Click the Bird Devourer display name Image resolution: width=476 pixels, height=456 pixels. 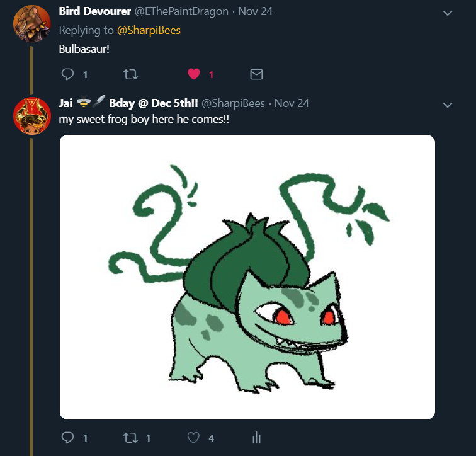(x=96, y=11)
